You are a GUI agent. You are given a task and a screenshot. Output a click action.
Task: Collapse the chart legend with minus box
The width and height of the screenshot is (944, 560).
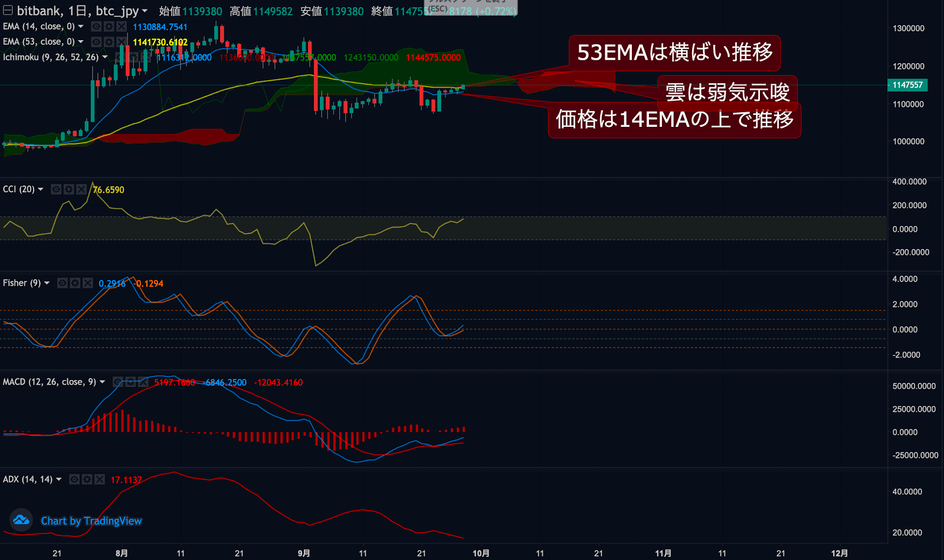(x=8, y=10)
